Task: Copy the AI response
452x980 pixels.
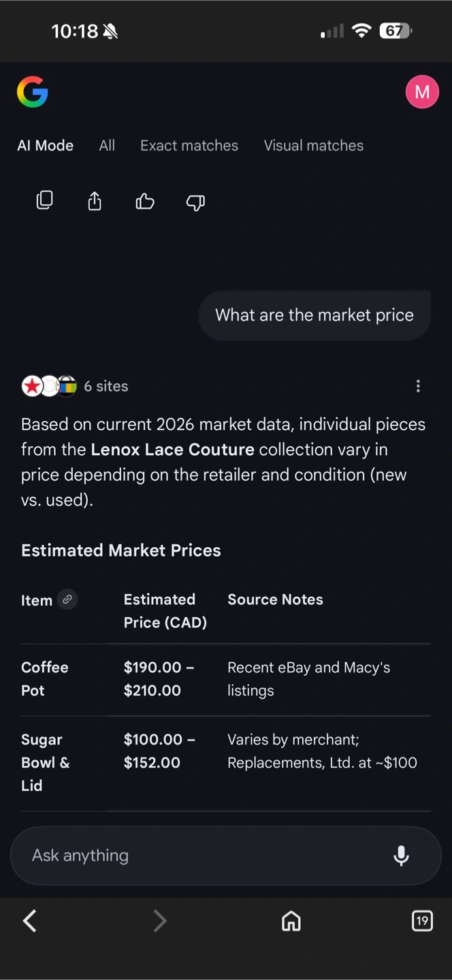Action: [44, 201]
